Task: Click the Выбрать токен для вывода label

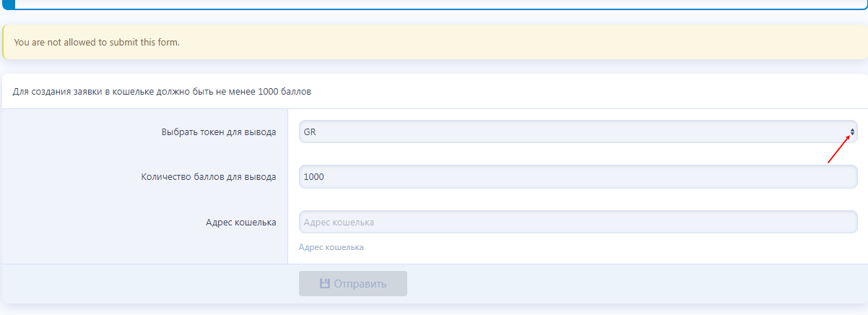Action: pyautogui.click(x=219, y=132)
